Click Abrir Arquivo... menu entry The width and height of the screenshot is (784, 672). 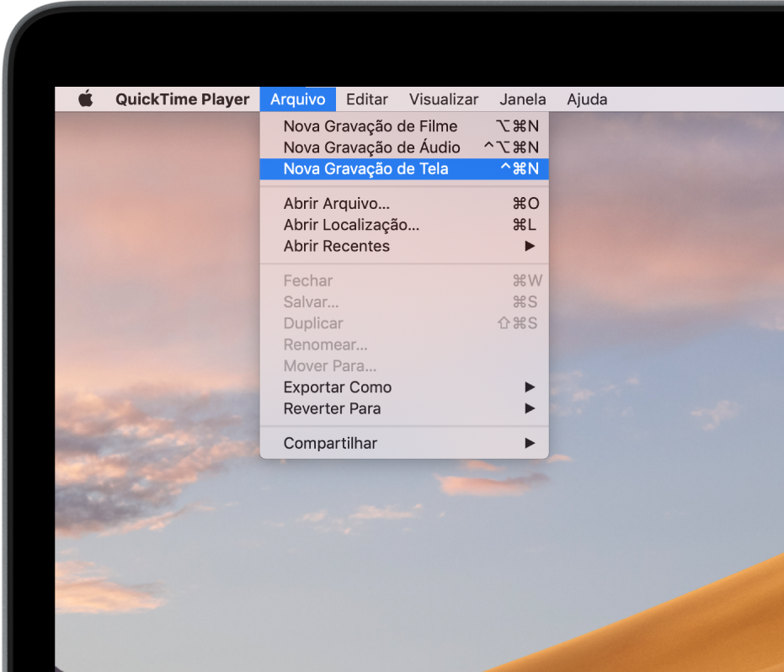point(404,204)
